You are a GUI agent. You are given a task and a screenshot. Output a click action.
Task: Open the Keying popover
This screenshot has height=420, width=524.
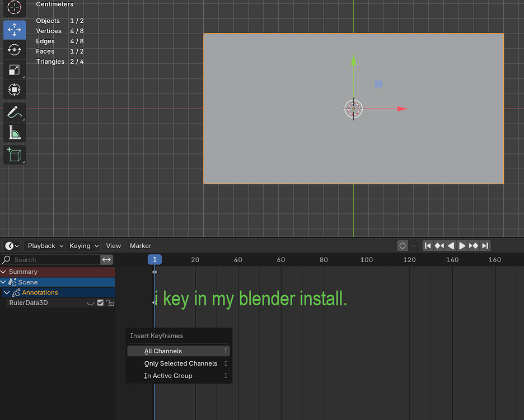pos(83,246)
